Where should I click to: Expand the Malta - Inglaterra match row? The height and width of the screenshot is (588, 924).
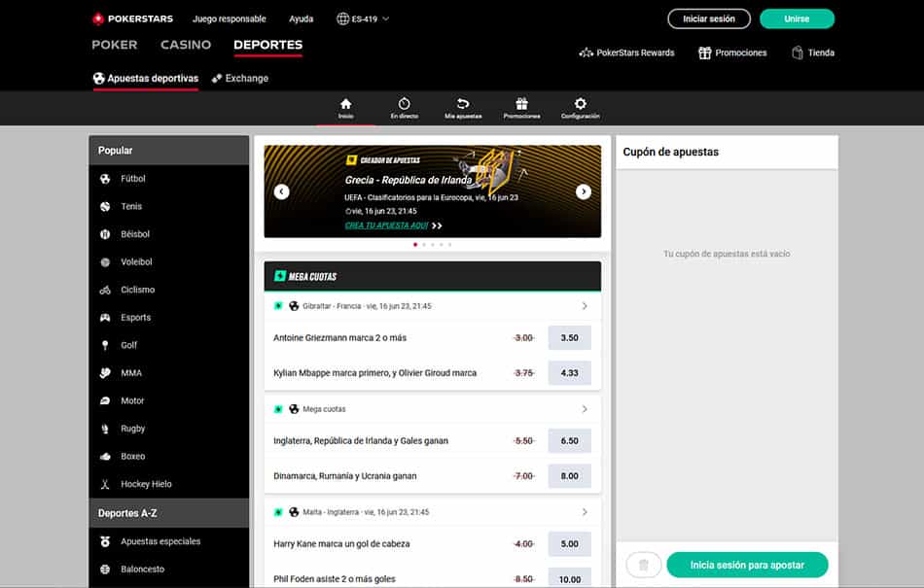point(433,512)
